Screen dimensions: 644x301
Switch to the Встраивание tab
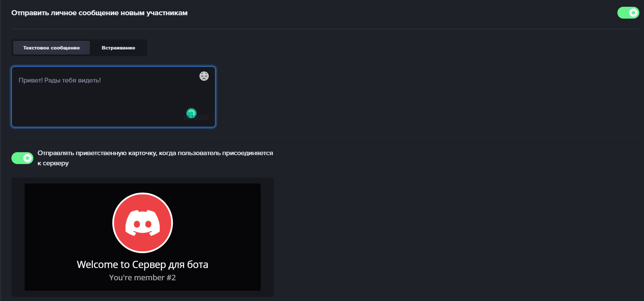click(118, 48)
